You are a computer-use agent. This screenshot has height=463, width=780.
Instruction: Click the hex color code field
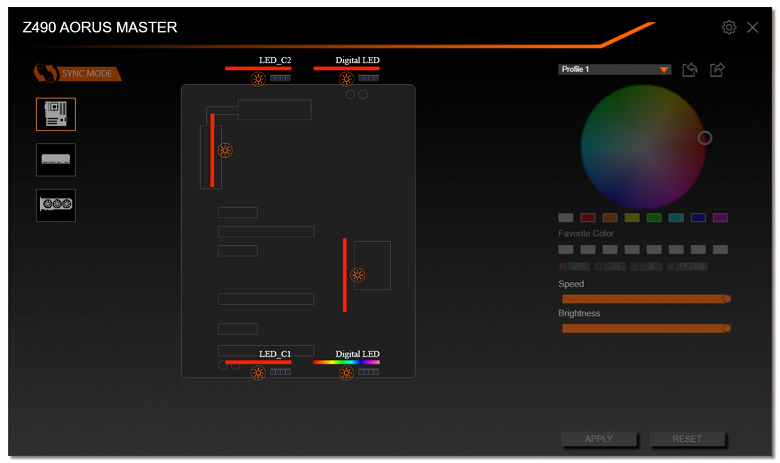(692, 267)
